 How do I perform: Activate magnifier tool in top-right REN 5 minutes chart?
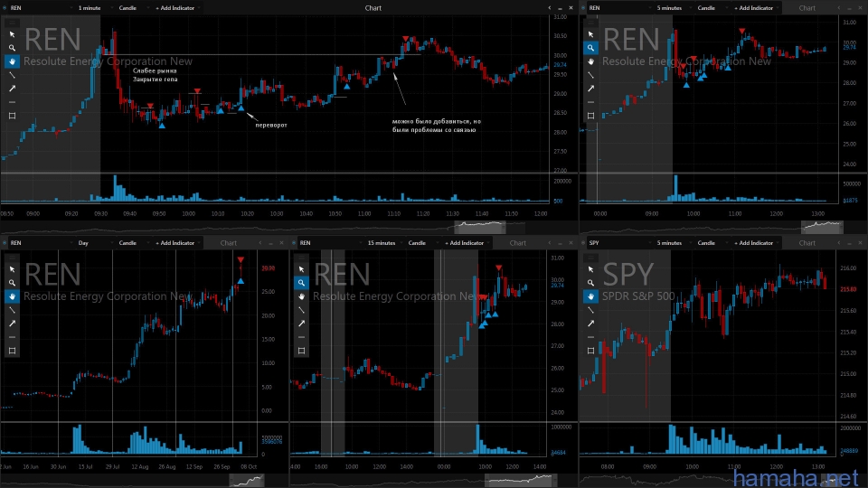[590, 48]
